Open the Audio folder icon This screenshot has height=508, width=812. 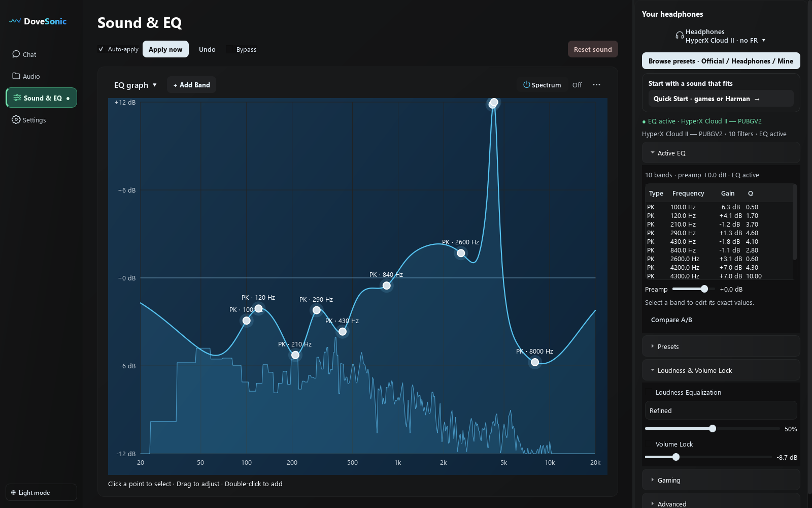coord(16,76)
